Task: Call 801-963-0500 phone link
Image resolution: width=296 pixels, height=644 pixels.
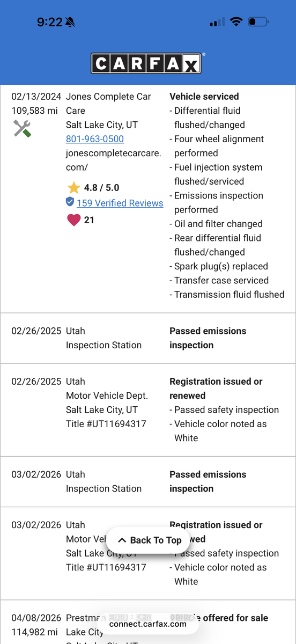Action: tap(95, 139)
